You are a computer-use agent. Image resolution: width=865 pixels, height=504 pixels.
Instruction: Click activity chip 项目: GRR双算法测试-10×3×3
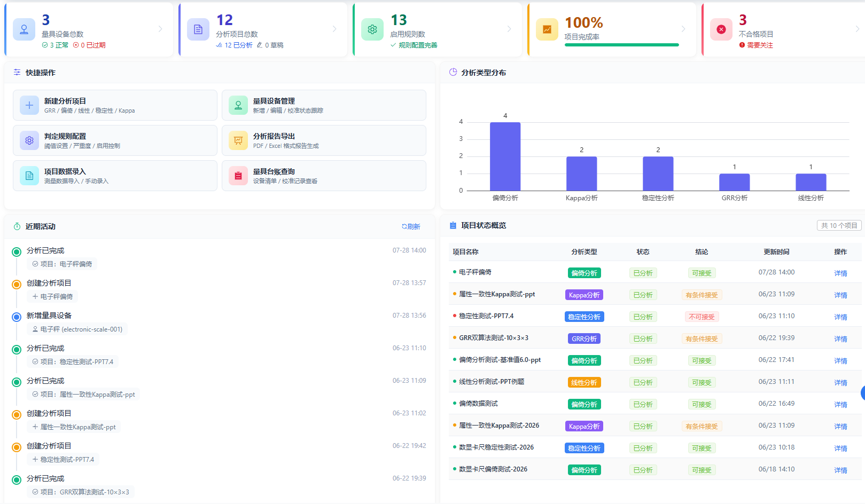(80, 492)
